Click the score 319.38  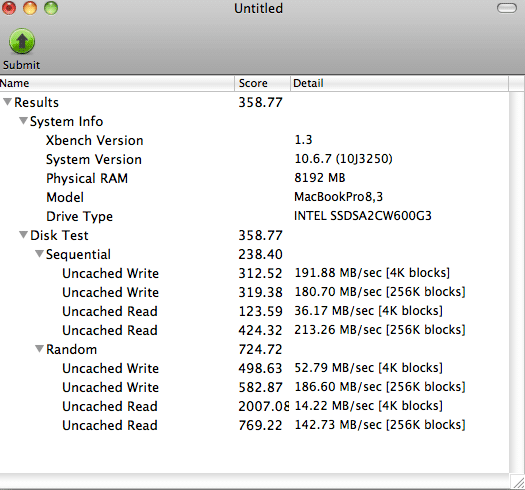[260, 292]
